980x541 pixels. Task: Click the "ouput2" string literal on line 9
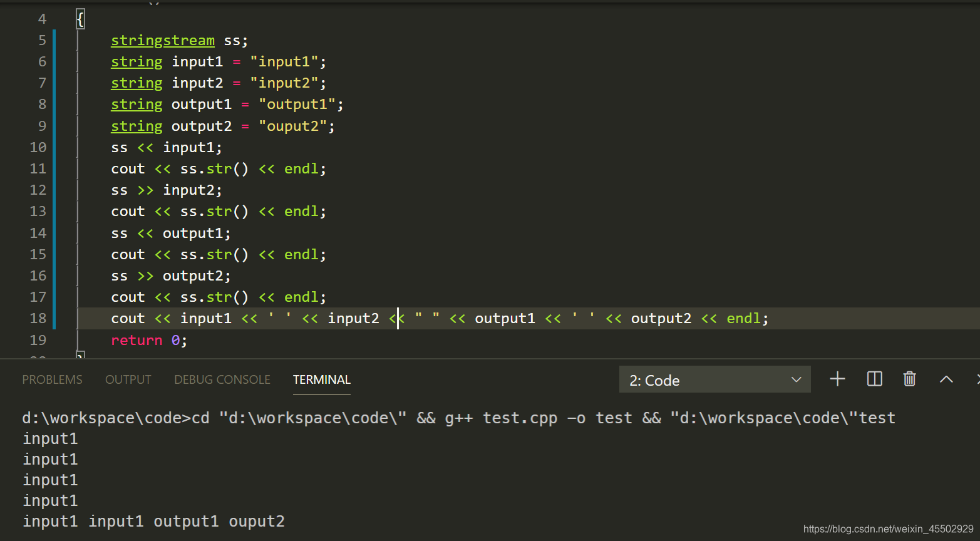tap(292, 126)
